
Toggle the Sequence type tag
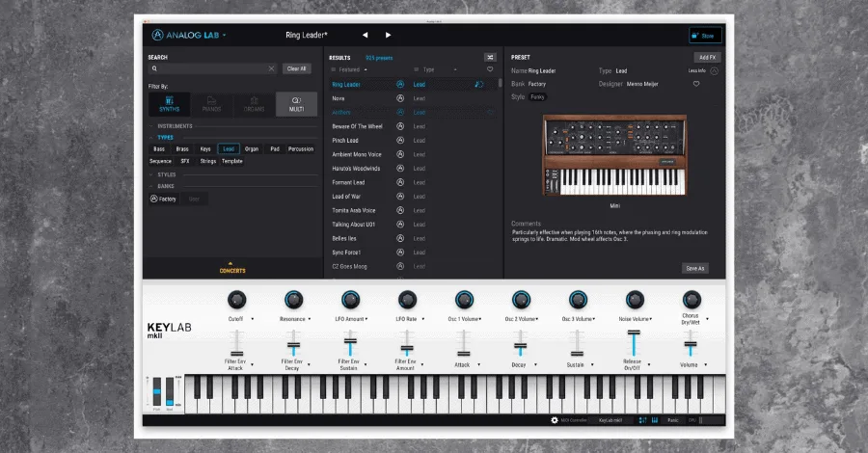pos(160,161)
